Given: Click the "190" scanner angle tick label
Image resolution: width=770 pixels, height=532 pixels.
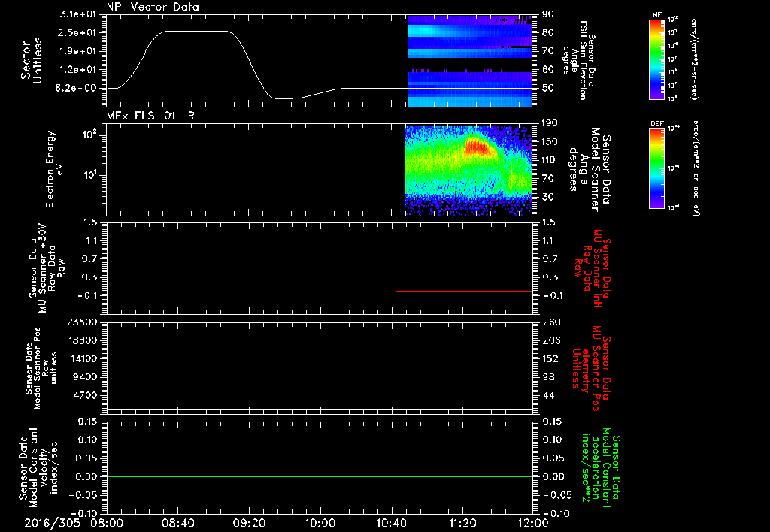Looking at the screenshot, I should click(x=550, y=123).
